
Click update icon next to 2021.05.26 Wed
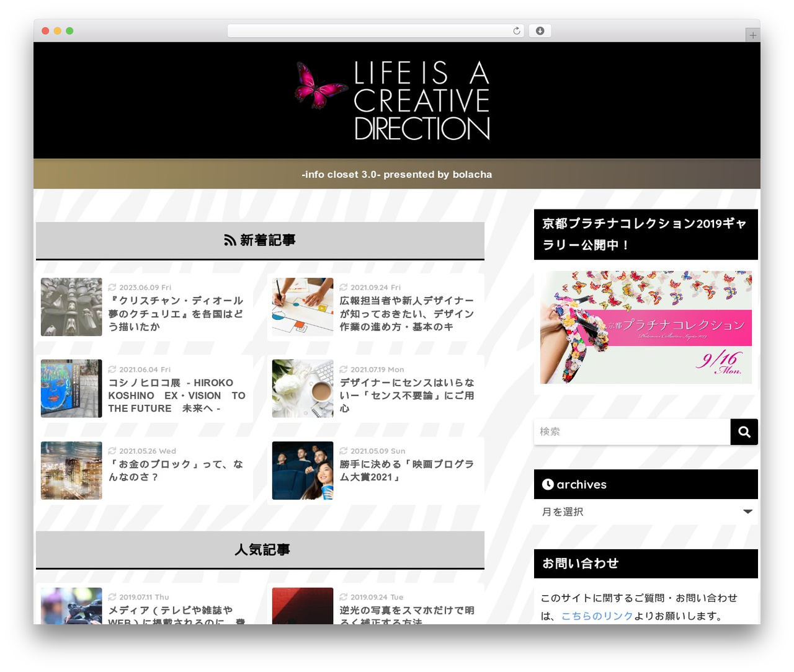click(112, 451)
